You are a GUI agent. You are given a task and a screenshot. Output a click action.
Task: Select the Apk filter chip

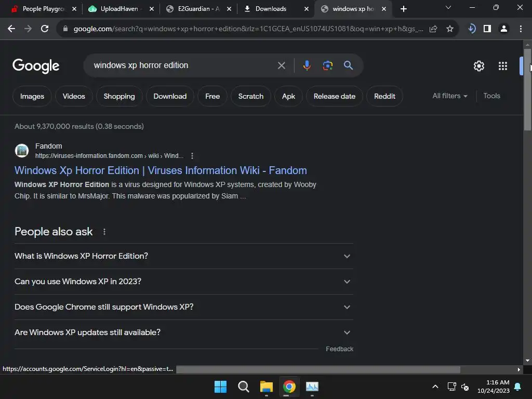pyautogui.click(x=288, y=96)
